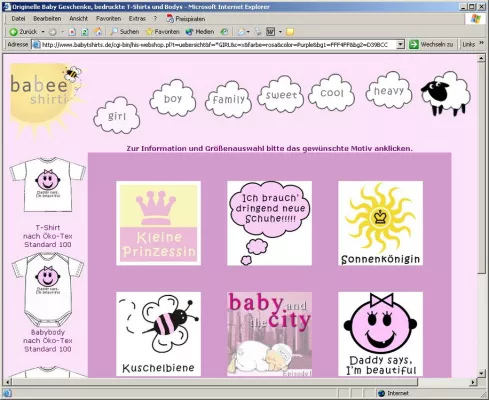Open the heavy cloud category

[389, 90]
